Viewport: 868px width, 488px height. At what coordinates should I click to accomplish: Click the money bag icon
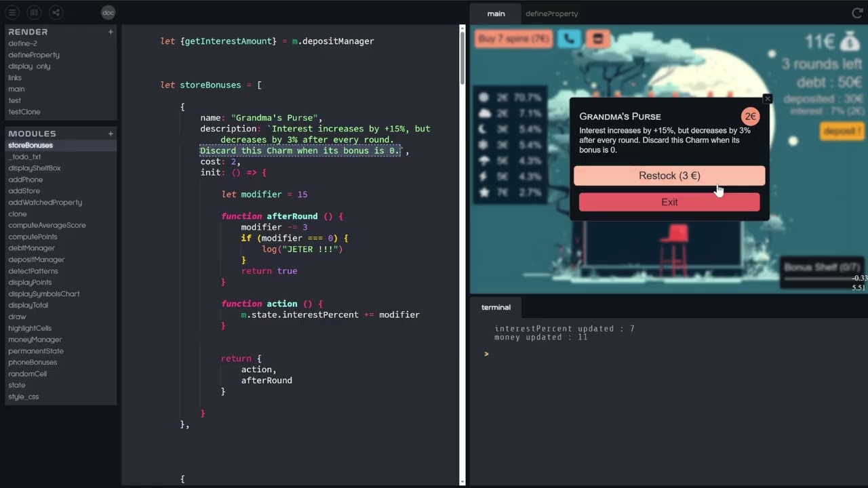click(x=850, y=42)
